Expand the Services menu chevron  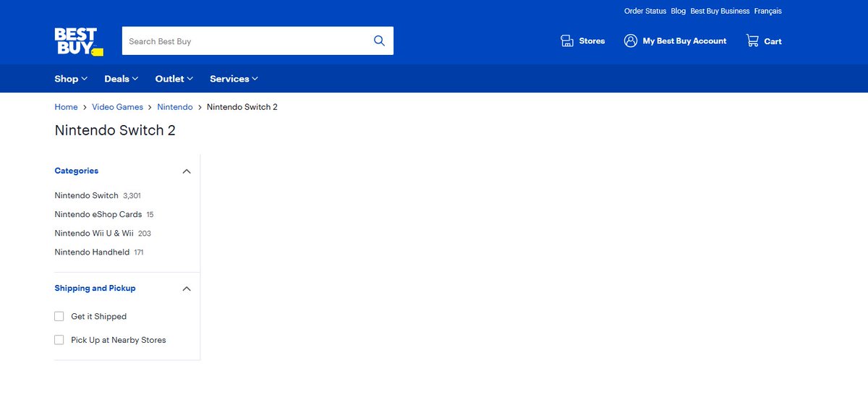click(255, 79)
